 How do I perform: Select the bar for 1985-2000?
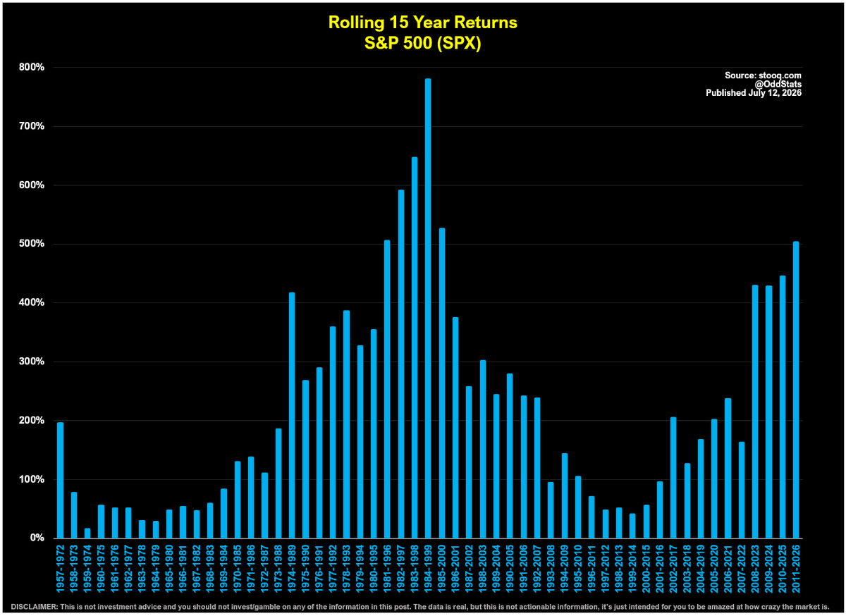(442, 383)
